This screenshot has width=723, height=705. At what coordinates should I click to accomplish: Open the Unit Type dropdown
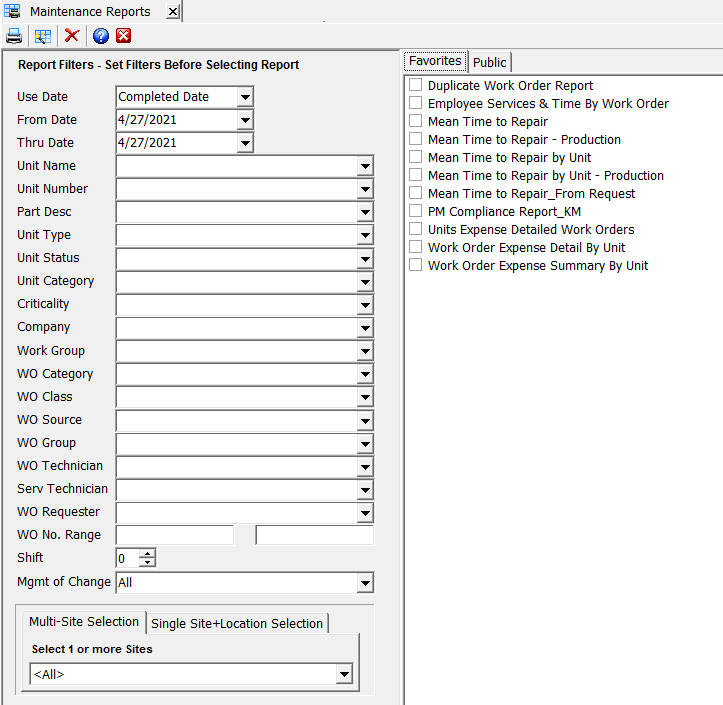[365, 236]
